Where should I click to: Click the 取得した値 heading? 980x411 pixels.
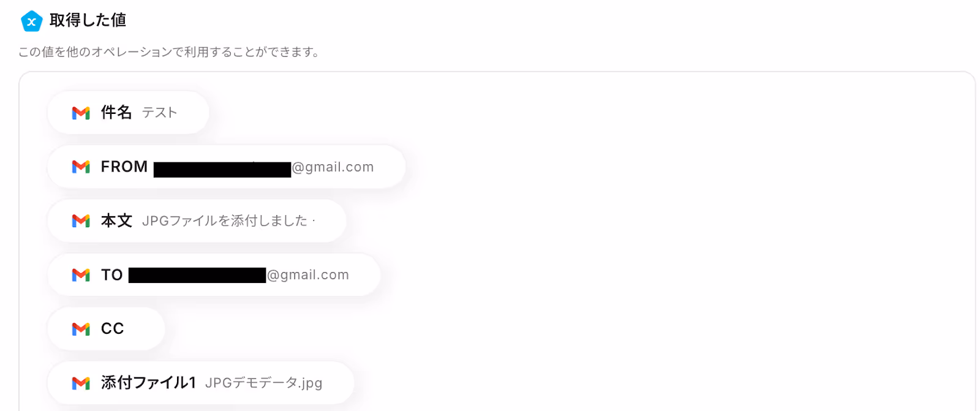click(x=88, y=20)
